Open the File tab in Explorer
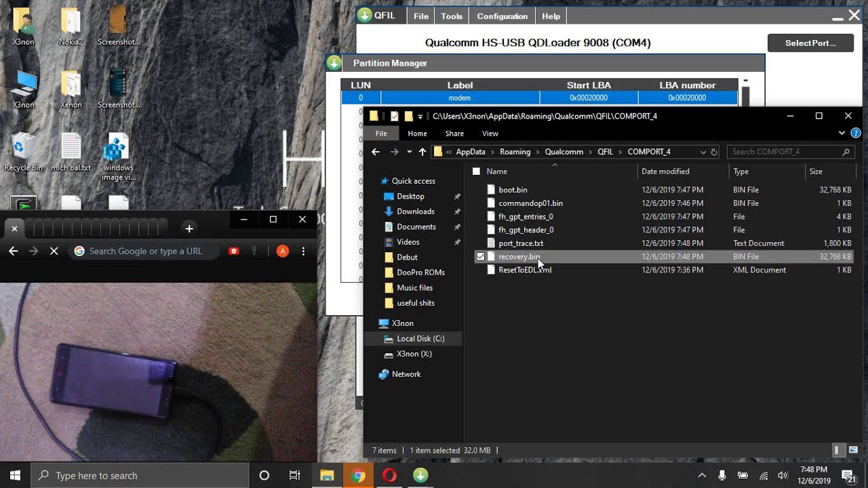The image size is (868, 488). pyautogui.click(x=381, y=134)
